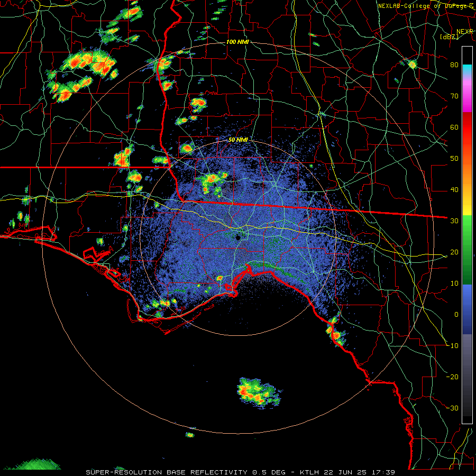Select the -20 dBZ legend value
The width and height of the screenshot is (476, 476).
pyautogui.click(x=453, y=377)
